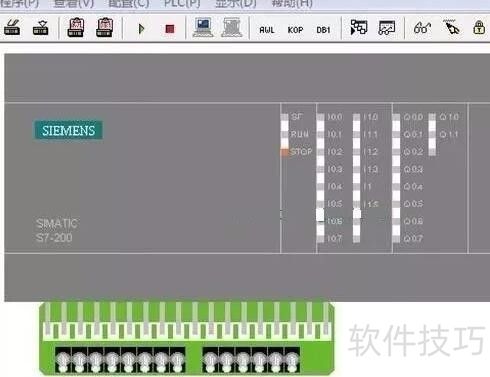Open the 帮助(H) help menu

click(292, 4)
